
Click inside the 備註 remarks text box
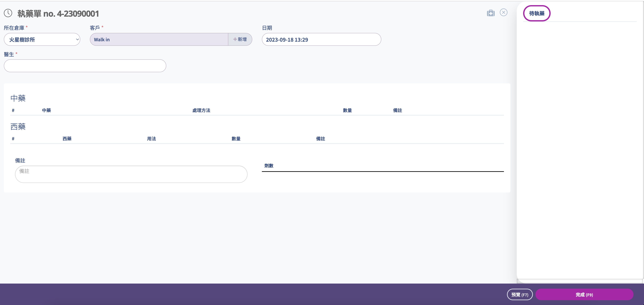(x=131, y=174)
